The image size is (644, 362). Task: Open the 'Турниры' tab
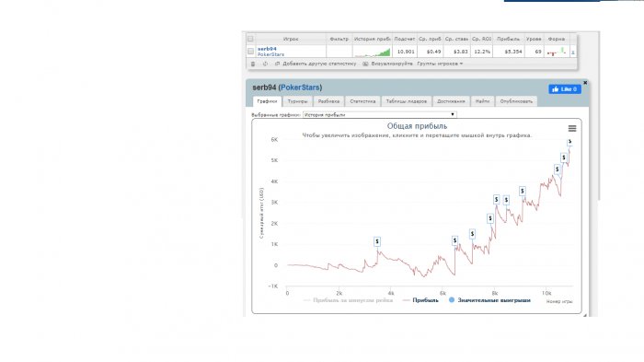point(297,101)
